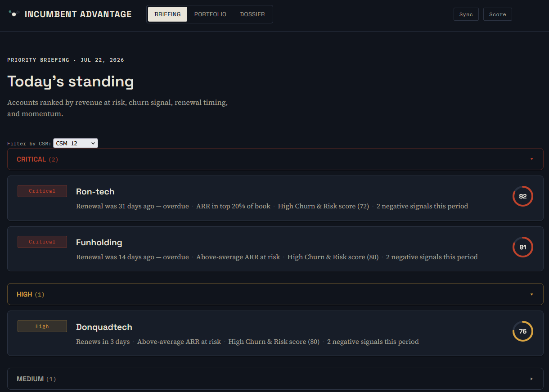The image size is (549, 392).
Task: Click the Critical badge on Ron-tech
Action: click(x=42, y=191)
